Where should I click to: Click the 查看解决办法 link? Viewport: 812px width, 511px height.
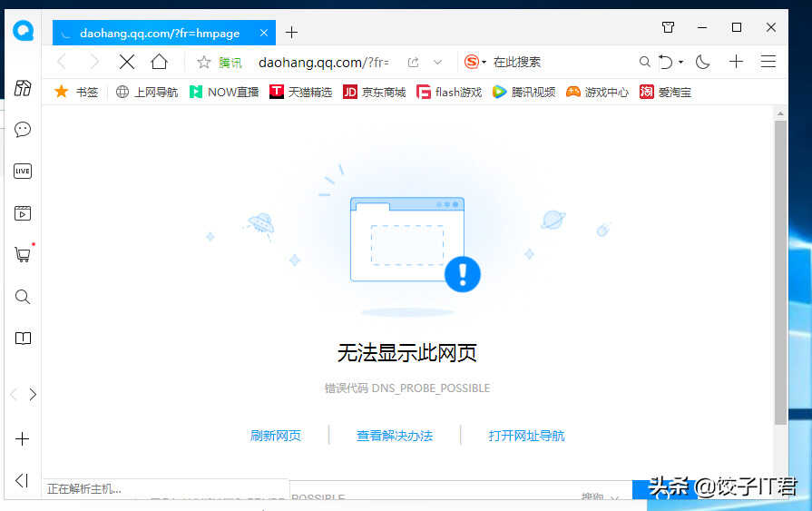point(395,436)
